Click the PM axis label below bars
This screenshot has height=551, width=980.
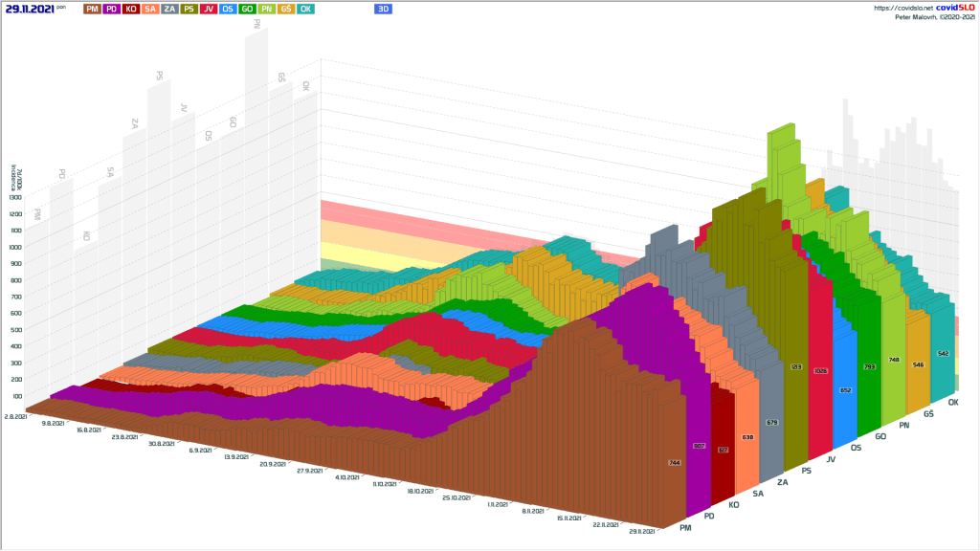pyautogui.click(x=685, y=527)
